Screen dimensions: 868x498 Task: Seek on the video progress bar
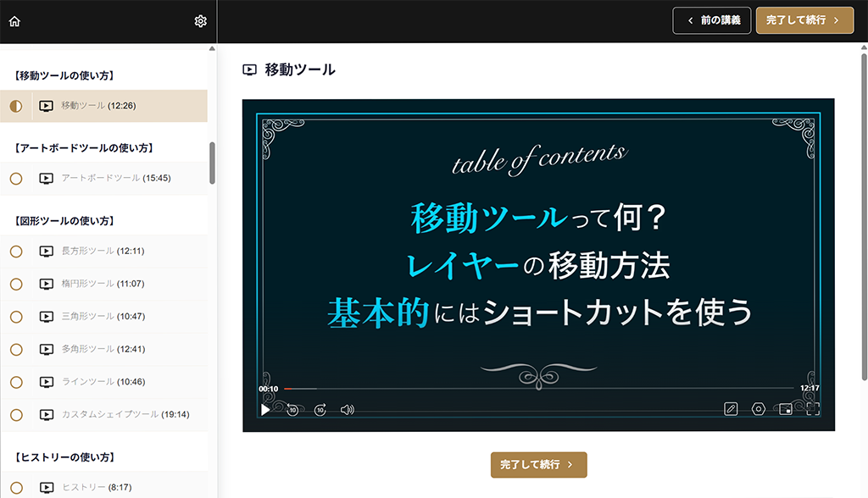[538, 389]
